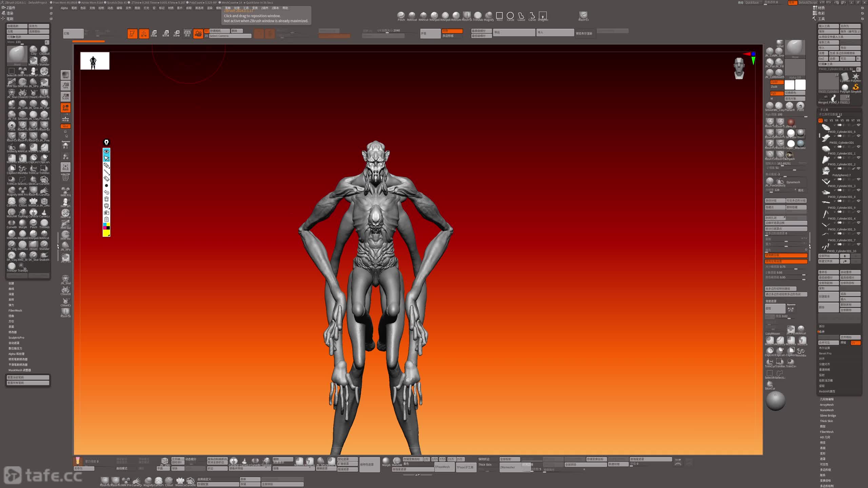The image size is (868, 488).
Task: Expand the NanoMesh tool section
Action: (x=826, y=410)
